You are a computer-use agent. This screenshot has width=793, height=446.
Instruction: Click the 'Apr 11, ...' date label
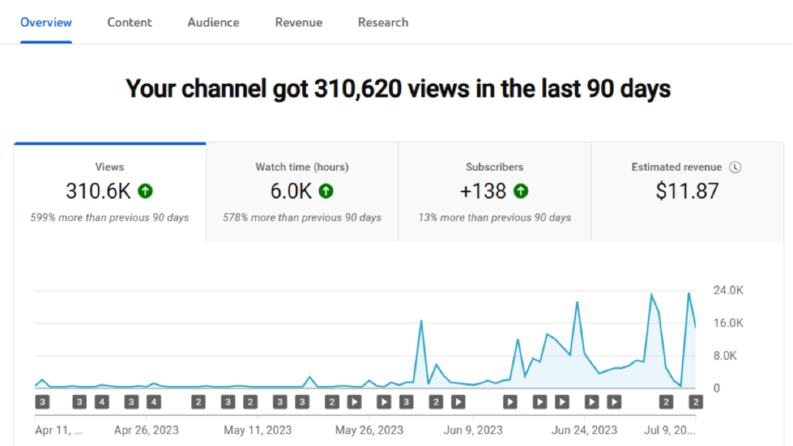click(59, 430)
